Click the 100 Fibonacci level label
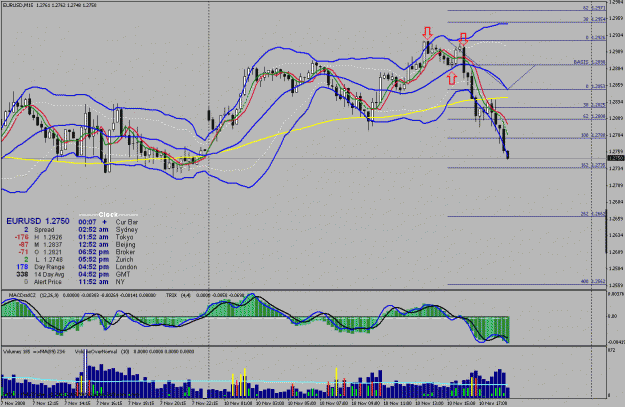Viewport: 625px width, 407px height. click(593, 136)
